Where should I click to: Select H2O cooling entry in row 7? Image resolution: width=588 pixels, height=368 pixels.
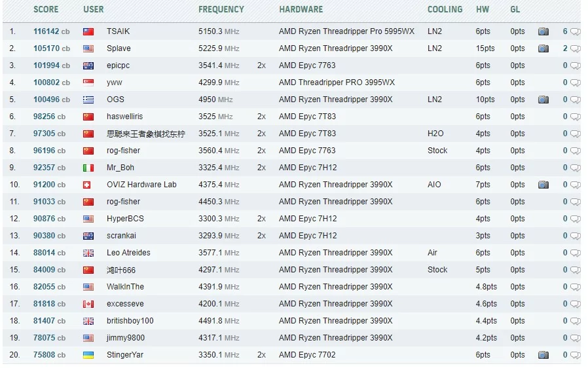coord(435,134)
